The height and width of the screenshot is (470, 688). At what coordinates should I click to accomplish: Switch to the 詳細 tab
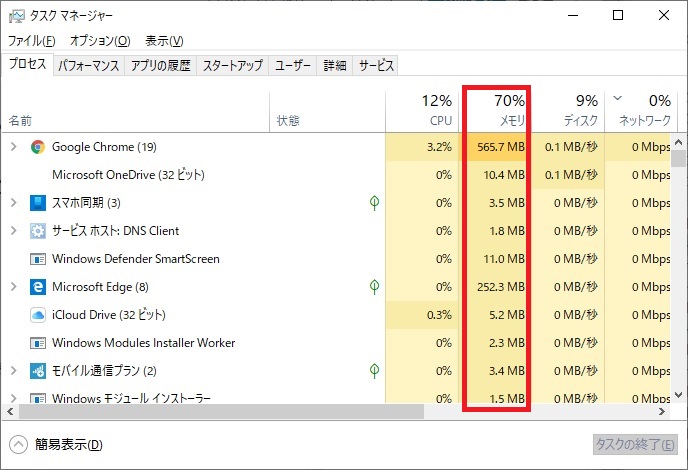pyautogui.click(x=335, y=65)
